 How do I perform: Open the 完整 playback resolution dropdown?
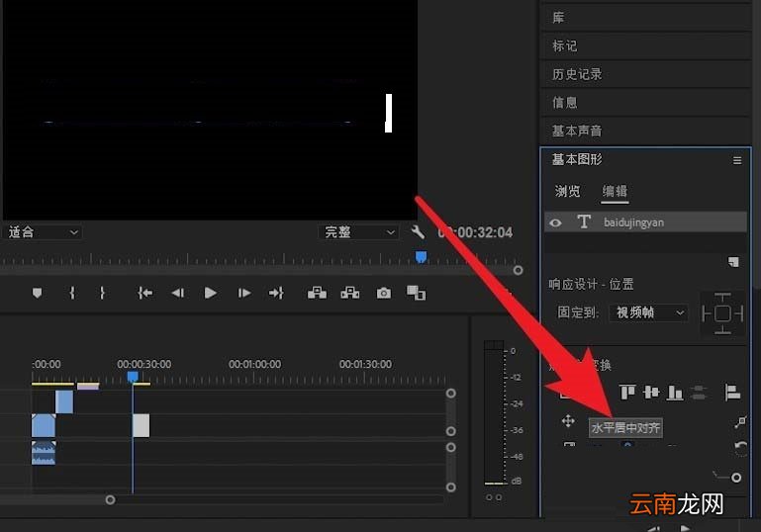(358, 232)
